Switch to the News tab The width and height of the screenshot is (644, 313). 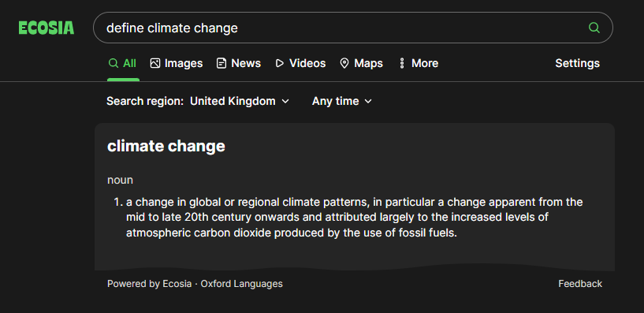pos(239,63)
